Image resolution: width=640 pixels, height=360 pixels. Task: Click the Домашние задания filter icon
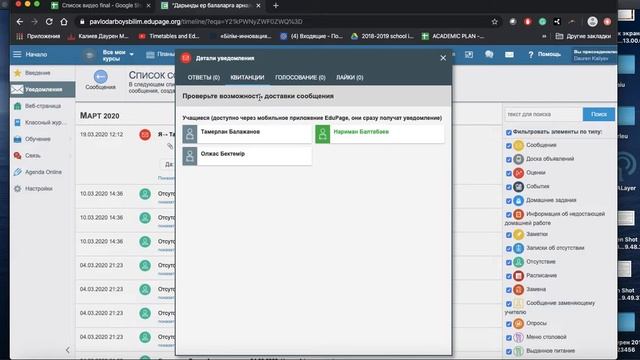518,200
